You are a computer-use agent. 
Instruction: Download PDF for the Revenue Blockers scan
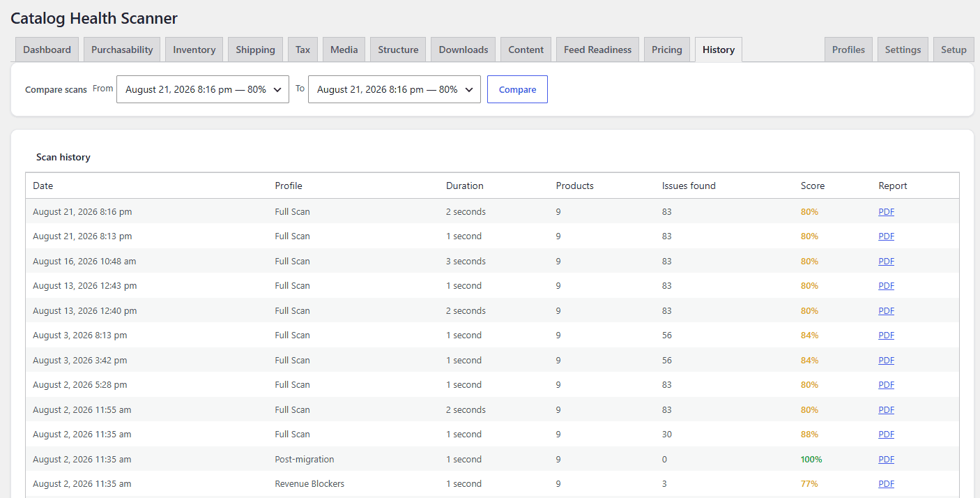pos(886,484)
